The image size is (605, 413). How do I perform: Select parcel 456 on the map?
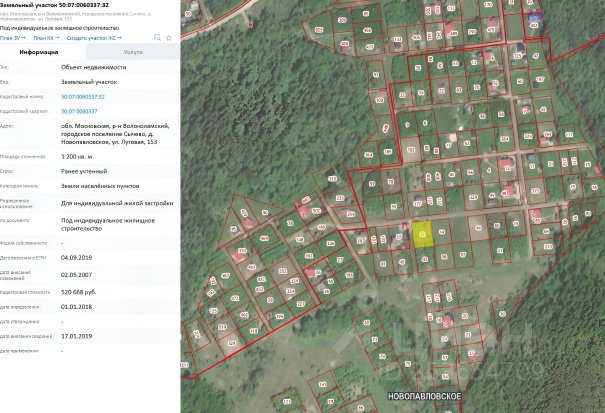pyautogui.click(x=368, y=30)
